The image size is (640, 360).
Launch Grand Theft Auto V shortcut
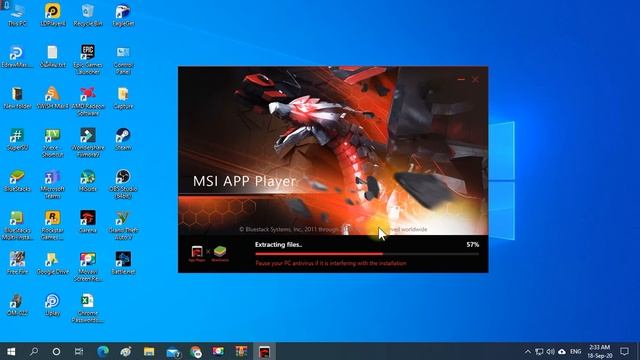[123, 226]
